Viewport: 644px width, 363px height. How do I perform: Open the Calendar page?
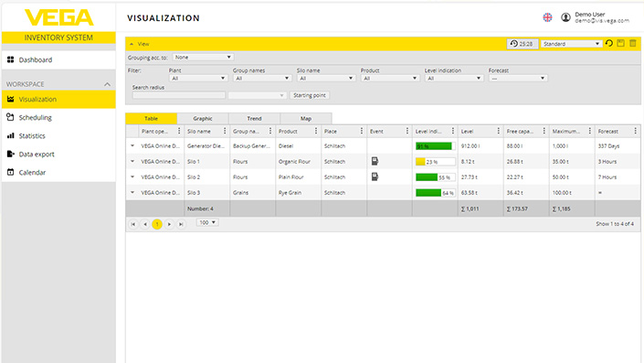[58, 172]
